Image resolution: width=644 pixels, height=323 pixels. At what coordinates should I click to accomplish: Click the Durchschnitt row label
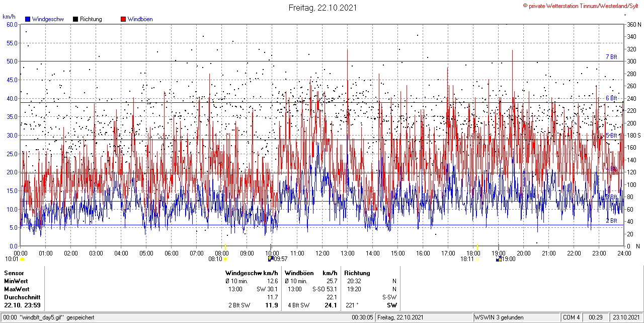coord(21,297)
